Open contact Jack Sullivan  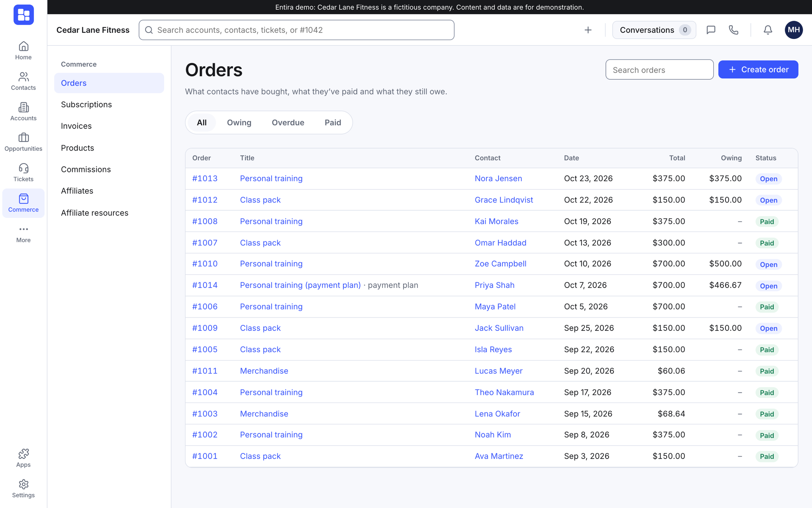(x=499, y=328)
